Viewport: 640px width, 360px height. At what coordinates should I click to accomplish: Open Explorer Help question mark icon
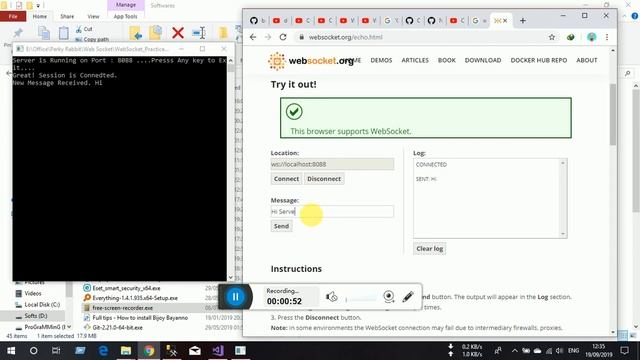[635, 16]
